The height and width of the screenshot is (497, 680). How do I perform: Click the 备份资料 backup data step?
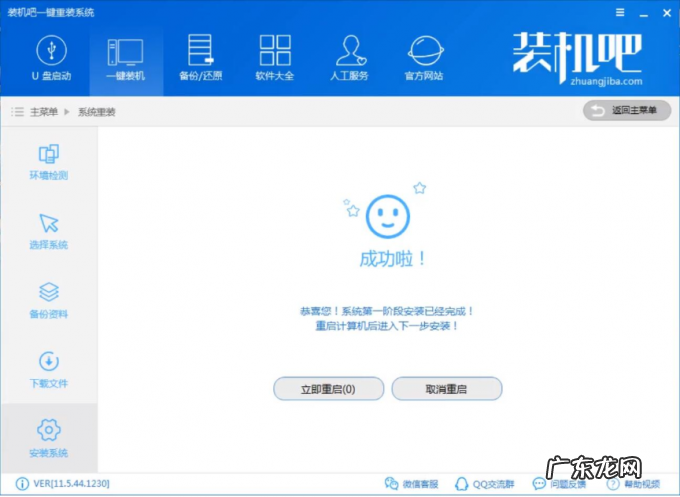coord(49,301)
